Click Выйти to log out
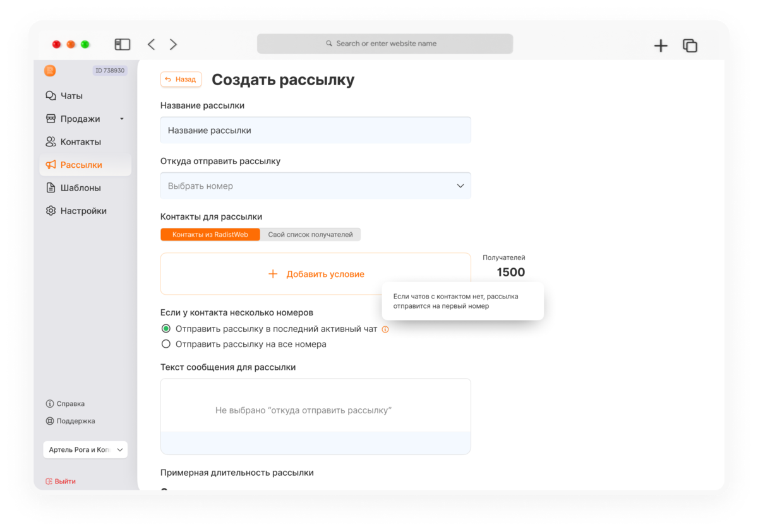Viewport: 758px width, 532px height. click(65, 482)
